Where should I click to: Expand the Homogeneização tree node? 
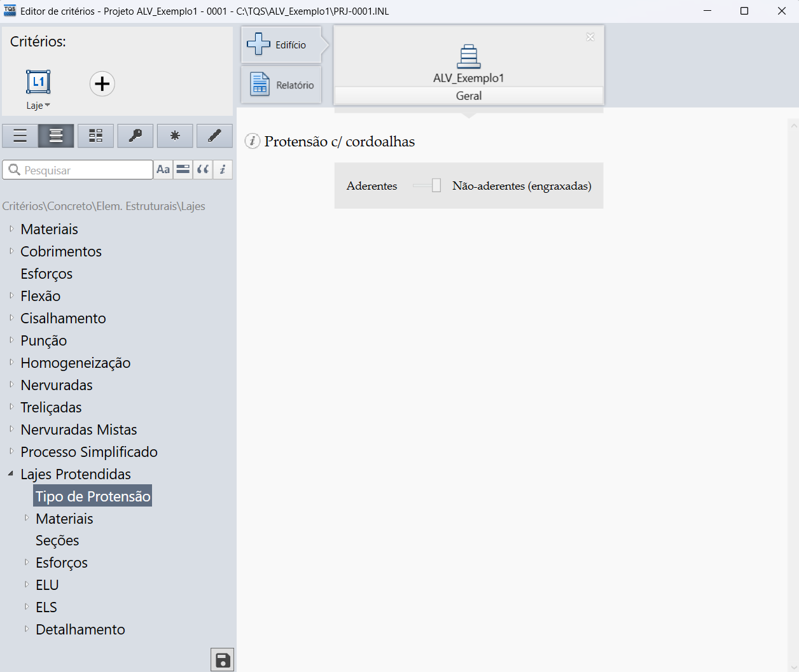tap(11, 362)
